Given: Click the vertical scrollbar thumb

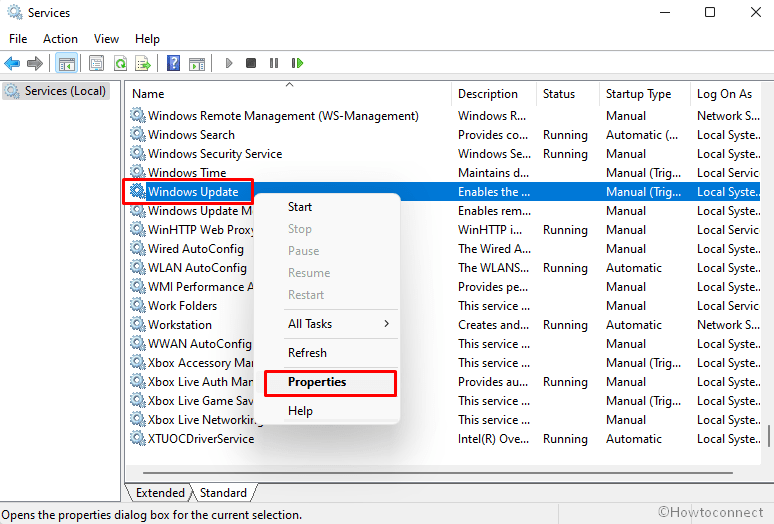Looking at the screenshot, I should [x=769, y=436].
